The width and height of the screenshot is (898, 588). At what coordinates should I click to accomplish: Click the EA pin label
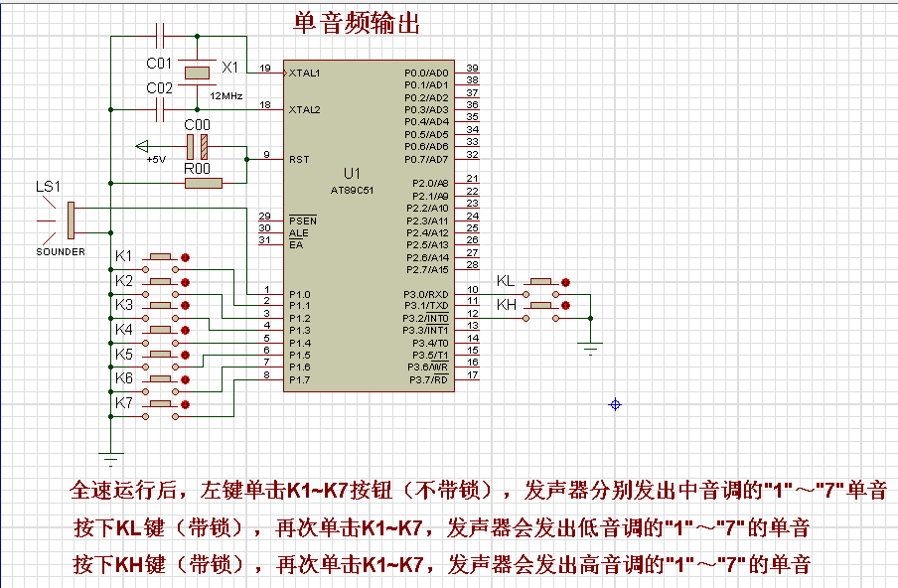(x=295, y=245)
